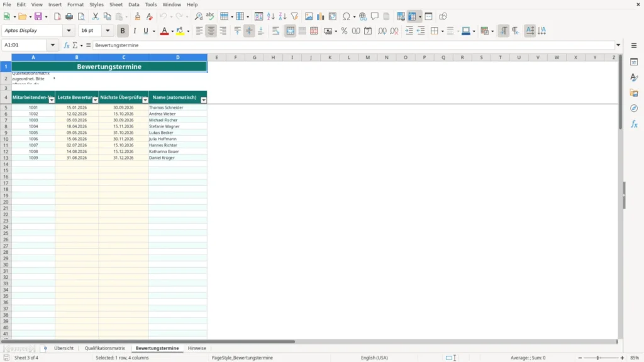Open filter dropdown for Name (automatisch) column
Viewport: 644px width, 362px height.
click(x=204, y=100)
